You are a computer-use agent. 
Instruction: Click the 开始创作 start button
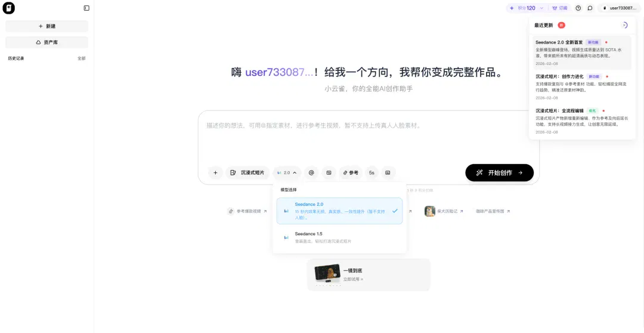point(500,172)
